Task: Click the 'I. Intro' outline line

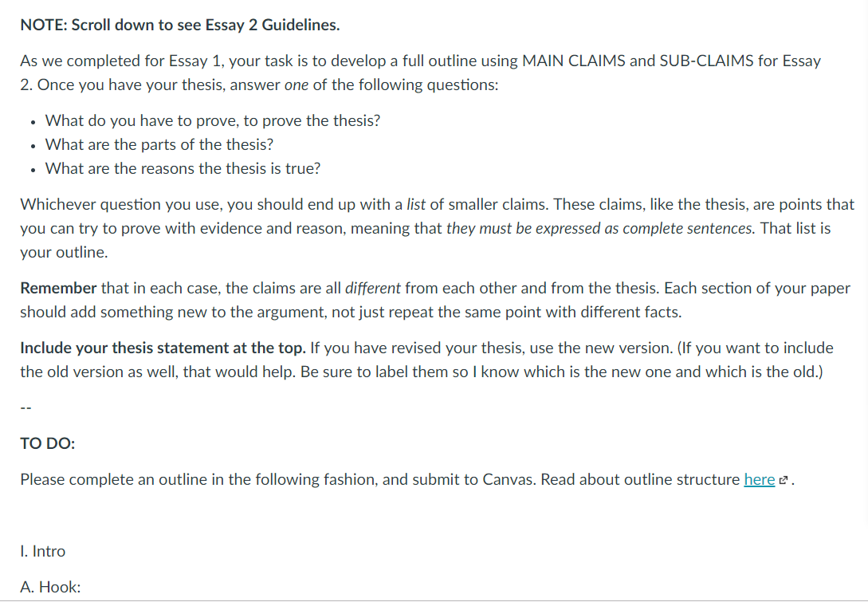Action: (42, 552)
